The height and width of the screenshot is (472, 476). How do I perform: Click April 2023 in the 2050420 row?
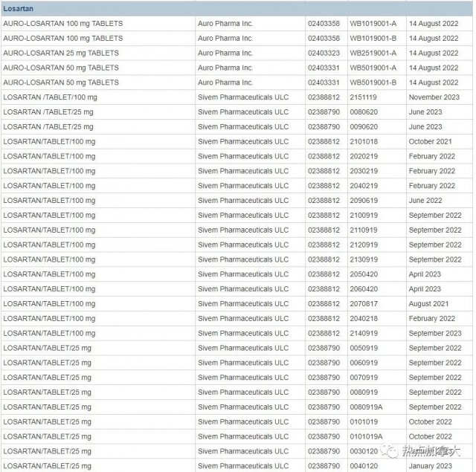click(425, 274)
